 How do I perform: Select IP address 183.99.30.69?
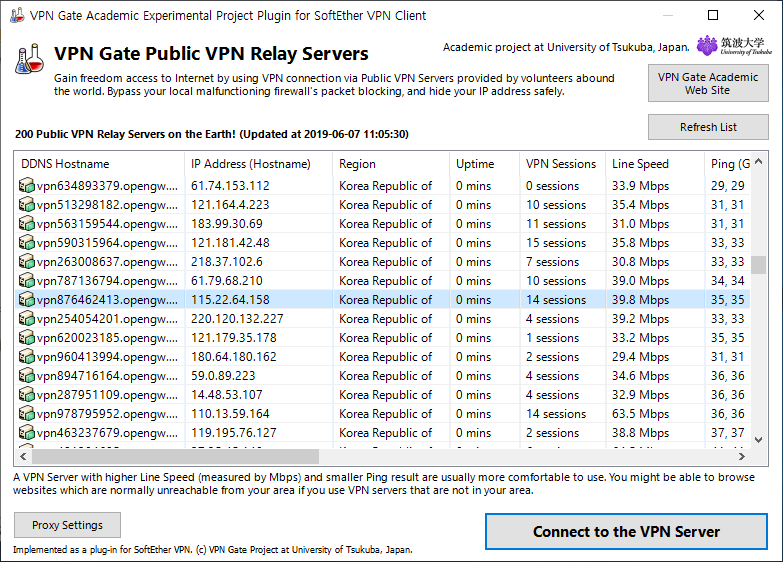click(x=227, y=224)
